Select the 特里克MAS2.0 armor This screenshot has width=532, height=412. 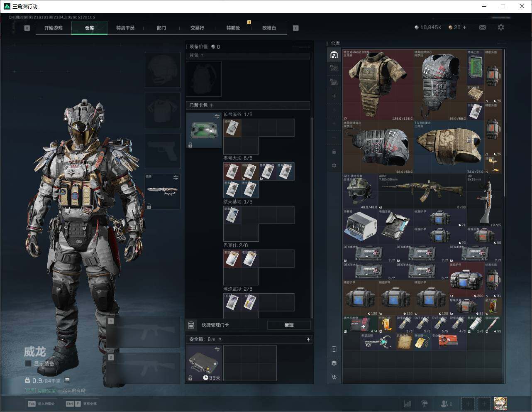[x=378, y=85]
